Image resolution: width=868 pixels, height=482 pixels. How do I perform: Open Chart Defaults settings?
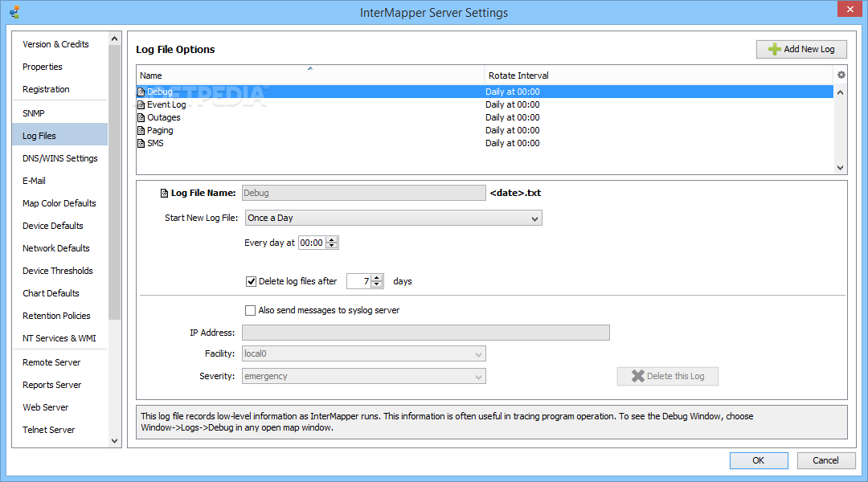click(51, 293)
